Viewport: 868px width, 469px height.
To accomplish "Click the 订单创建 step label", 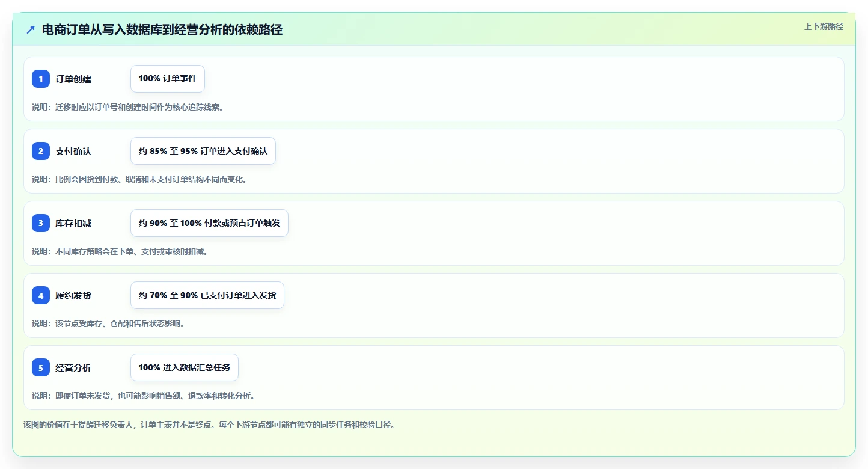I will (73, 79).
